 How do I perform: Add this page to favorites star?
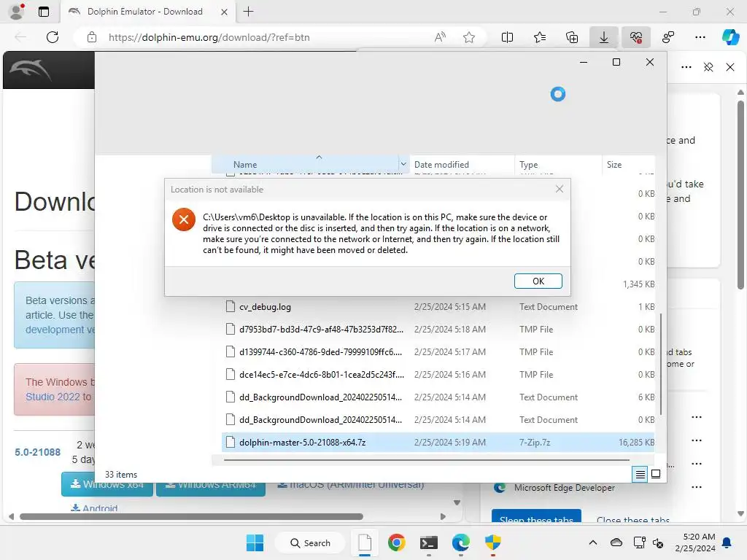click(x=469, y=37)
